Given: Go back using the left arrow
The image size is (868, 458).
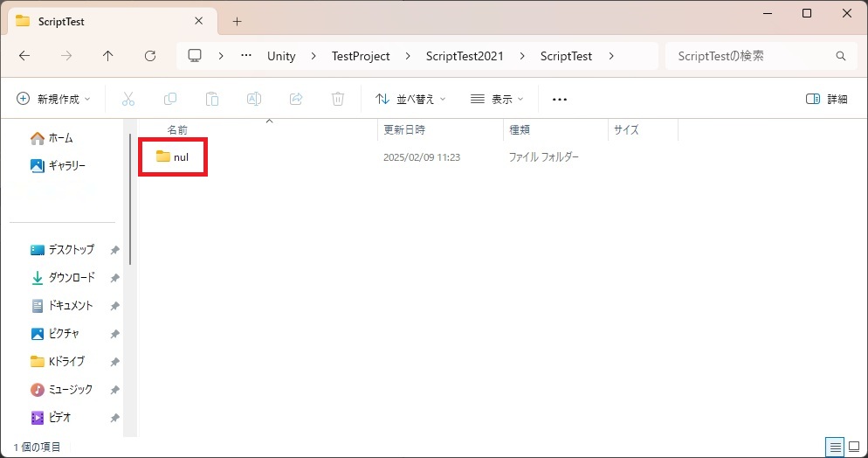Looking at the screenshot, I should 24,56.
